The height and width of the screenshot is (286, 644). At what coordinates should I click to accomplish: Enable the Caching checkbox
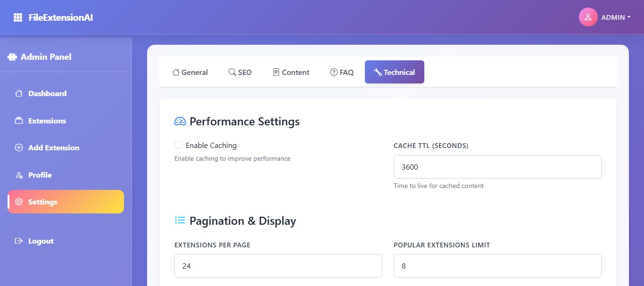(x=178, y=145)
